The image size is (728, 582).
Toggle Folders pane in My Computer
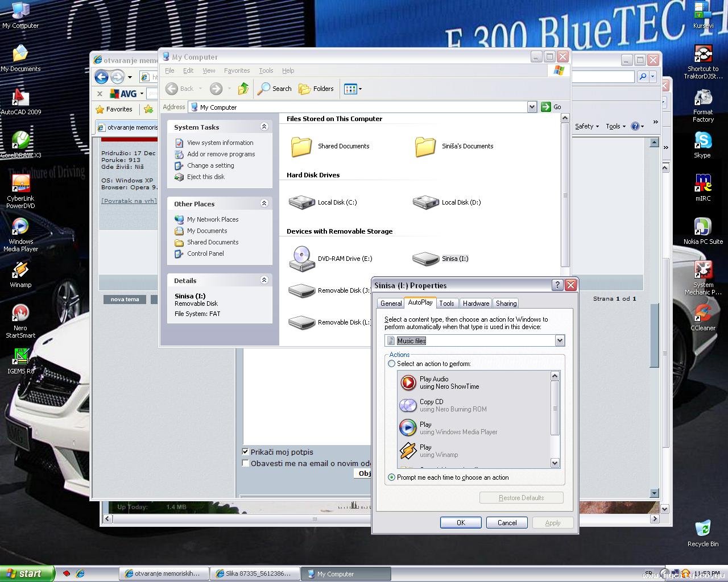tap(316, 89)
